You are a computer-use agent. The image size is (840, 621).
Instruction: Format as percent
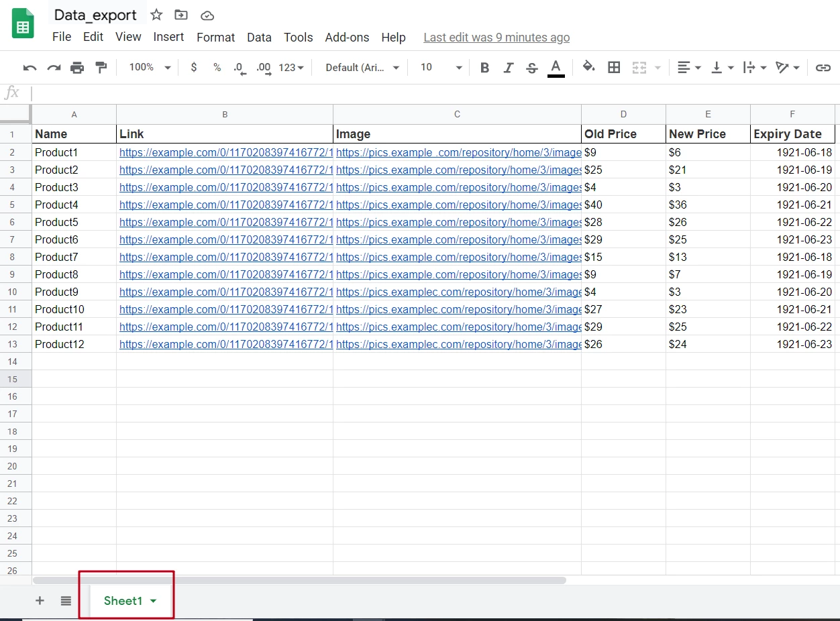(x=217, y=67)
